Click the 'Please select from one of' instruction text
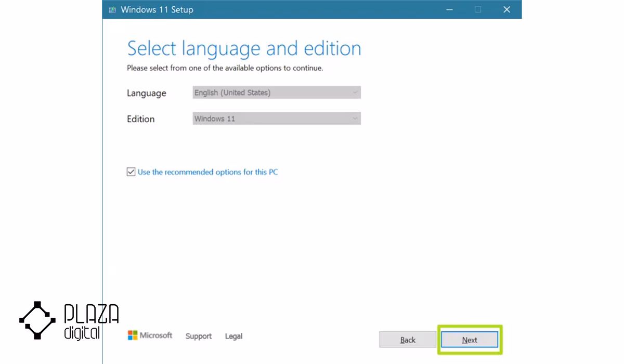 pyautogui.click(x=225, y=68)
